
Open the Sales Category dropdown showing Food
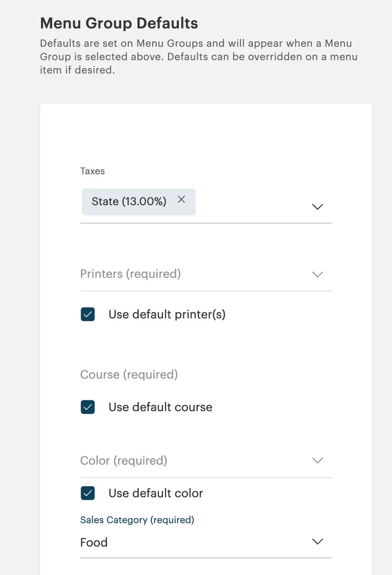click(x=206, y=542)
